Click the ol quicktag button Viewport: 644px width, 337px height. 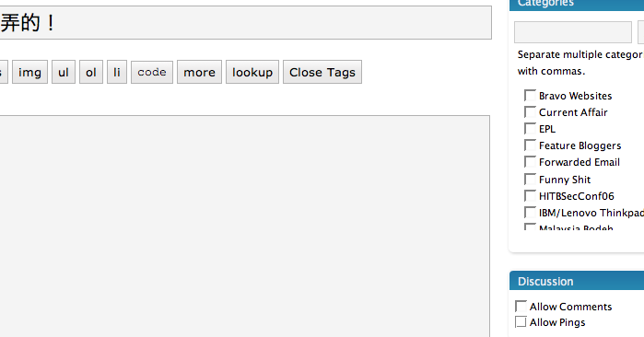pyautogui.click(x=91, y=72)
